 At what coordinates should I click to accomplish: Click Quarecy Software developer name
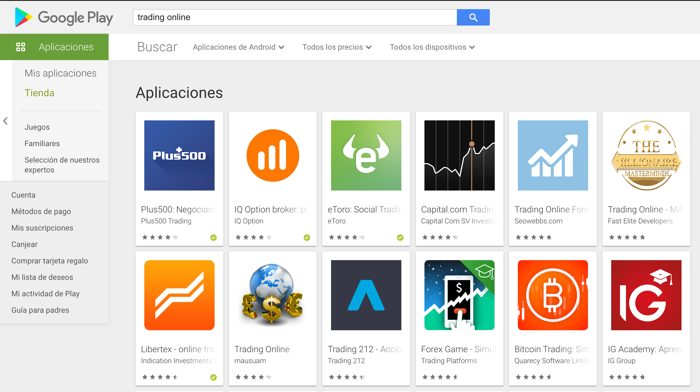(x=553, y=361)
